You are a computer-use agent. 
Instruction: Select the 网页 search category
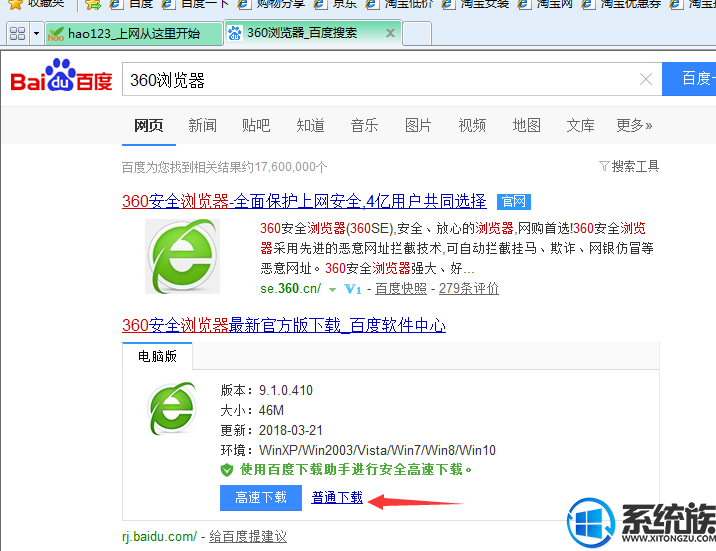coord(148,125)
